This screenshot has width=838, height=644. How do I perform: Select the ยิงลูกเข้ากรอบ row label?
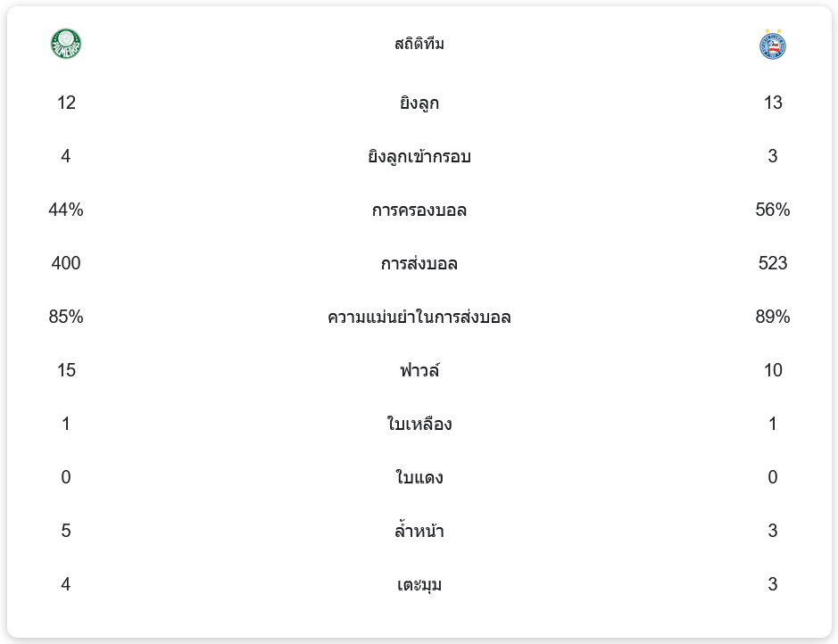(419, 157)
